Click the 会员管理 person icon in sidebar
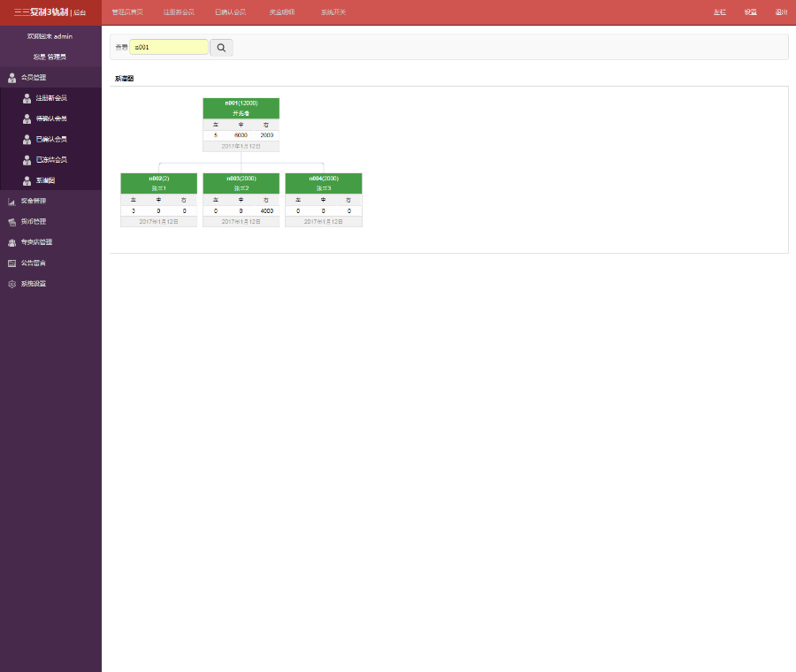The height and width of the screenshot is (672, 796). (11, 78)
